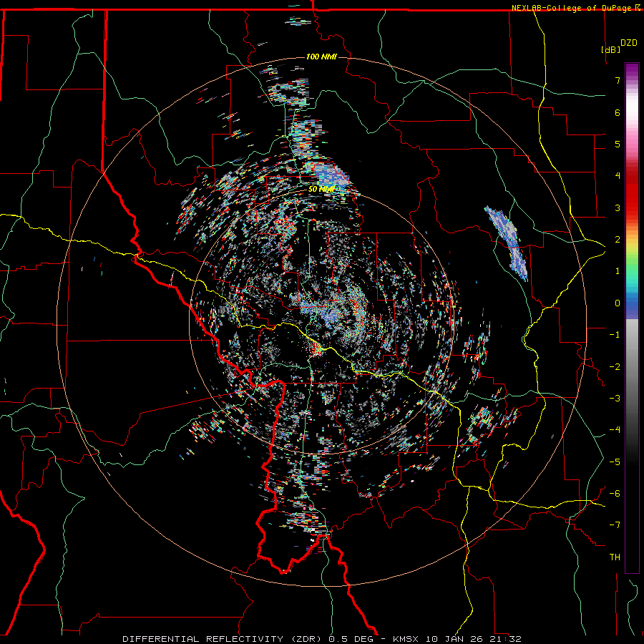Click the 0.5 DEG elevation text
644x644 pixels.
click(x=351, y=639)
